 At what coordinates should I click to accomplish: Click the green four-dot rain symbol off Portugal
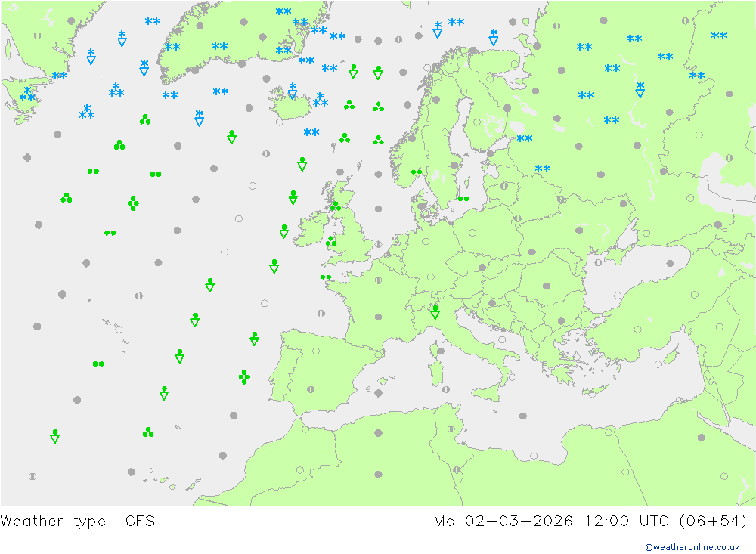tap(244, 376)
